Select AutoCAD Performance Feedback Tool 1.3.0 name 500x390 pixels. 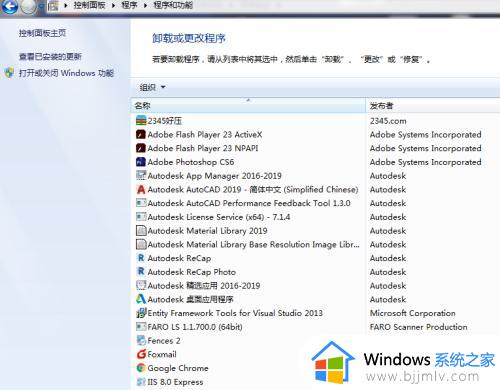coord(249,203)
